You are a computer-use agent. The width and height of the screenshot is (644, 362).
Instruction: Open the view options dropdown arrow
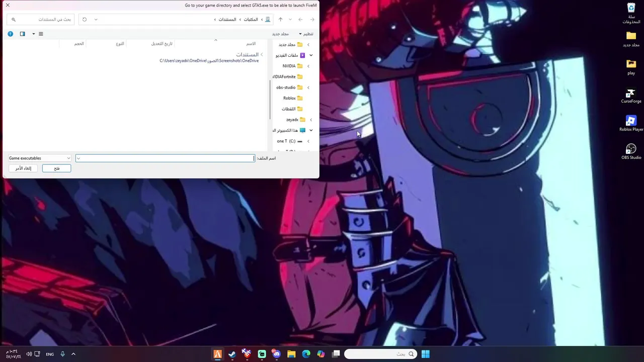[x=34, y=34]
